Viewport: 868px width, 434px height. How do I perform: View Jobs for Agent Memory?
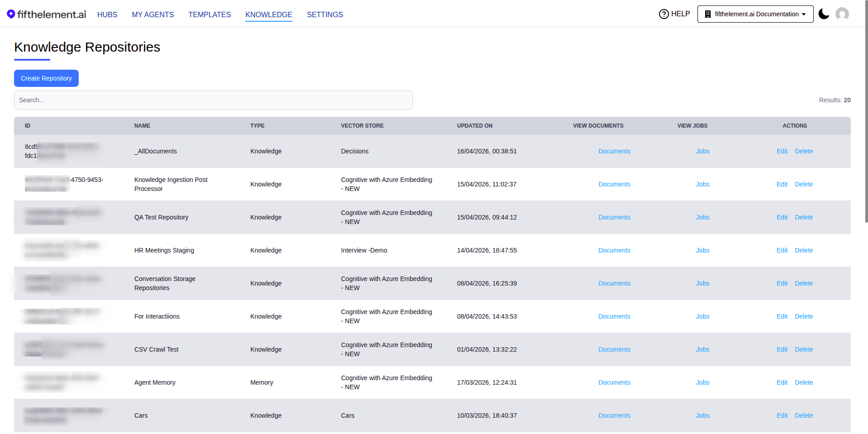[702, 382]
